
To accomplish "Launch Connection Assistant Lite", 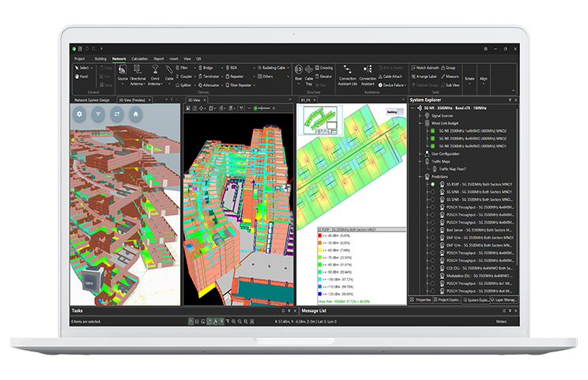I will coord(348,75).
